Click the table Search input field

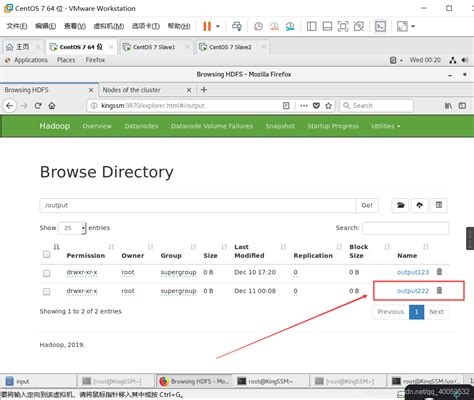pos(405,228)
